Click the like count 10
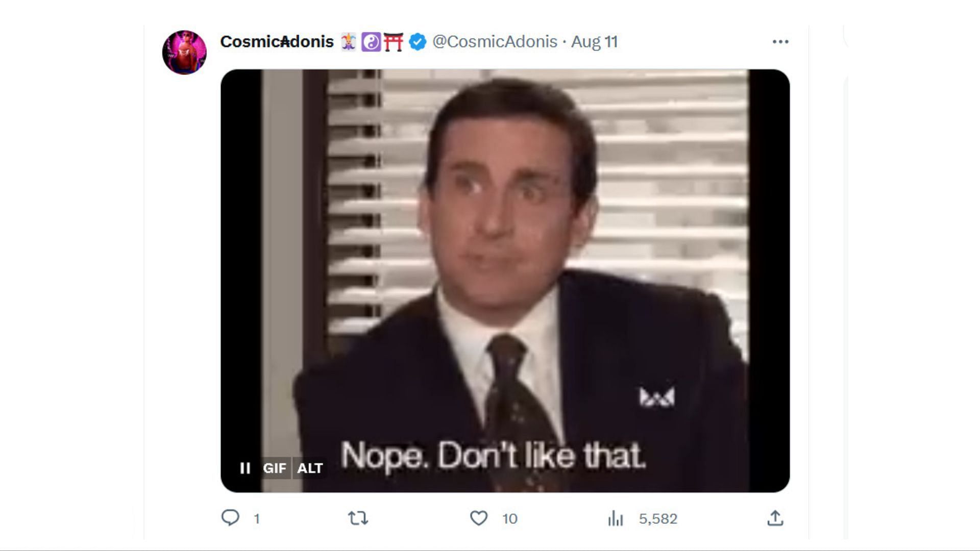Image resolution: width=980 pixels, height=551 pixels. click(x=509, y=519)
